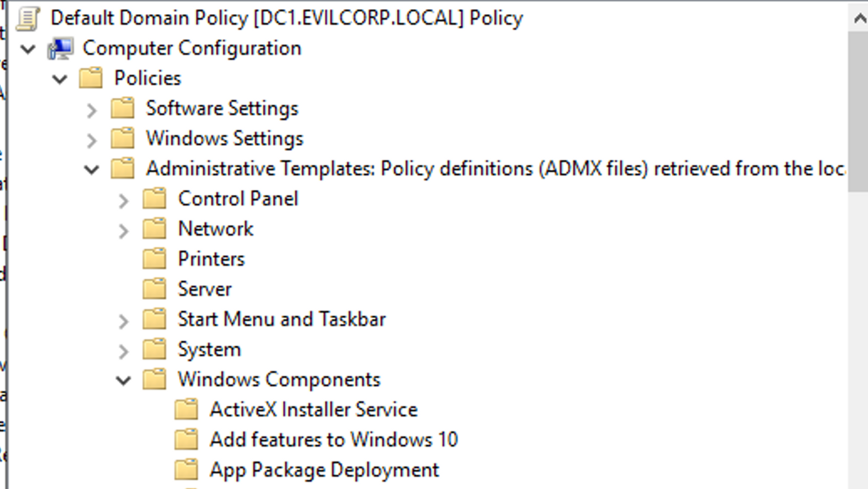Image resolution: width=868 pixels, height=489 pixels.
Task: Click the ActiveX Installer Service folder icon
Action: 186,409
